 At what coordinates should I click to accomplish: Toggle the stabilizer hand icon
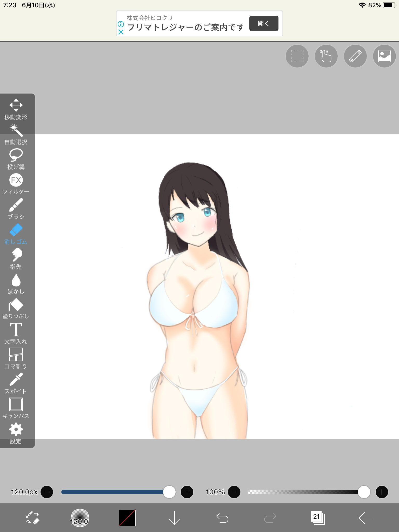pos(326,56)
